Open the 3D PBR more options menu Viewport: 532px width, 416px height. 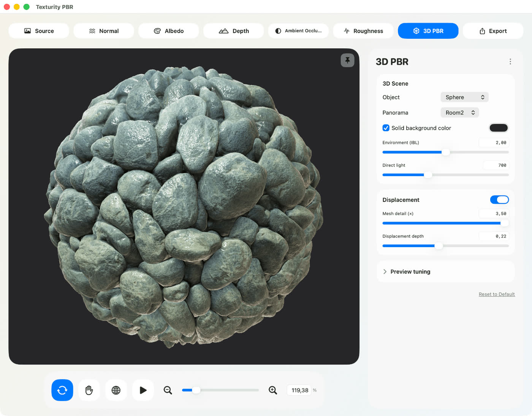coord(510,62)
